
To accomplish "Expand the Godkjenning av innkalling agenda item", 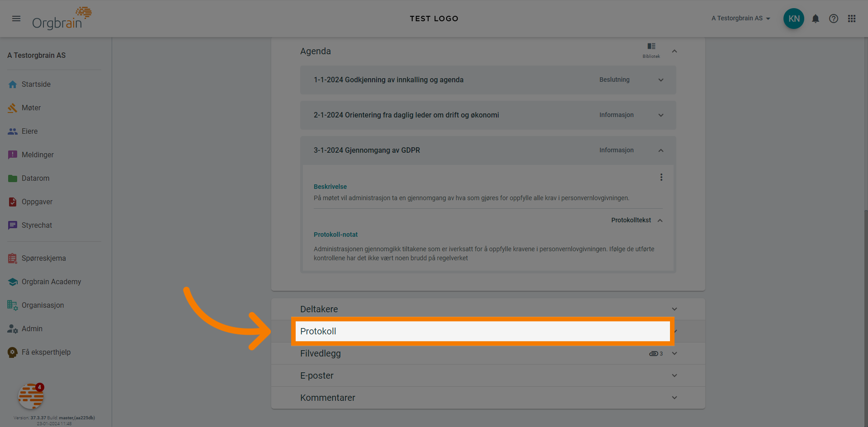I will [660, 80].
